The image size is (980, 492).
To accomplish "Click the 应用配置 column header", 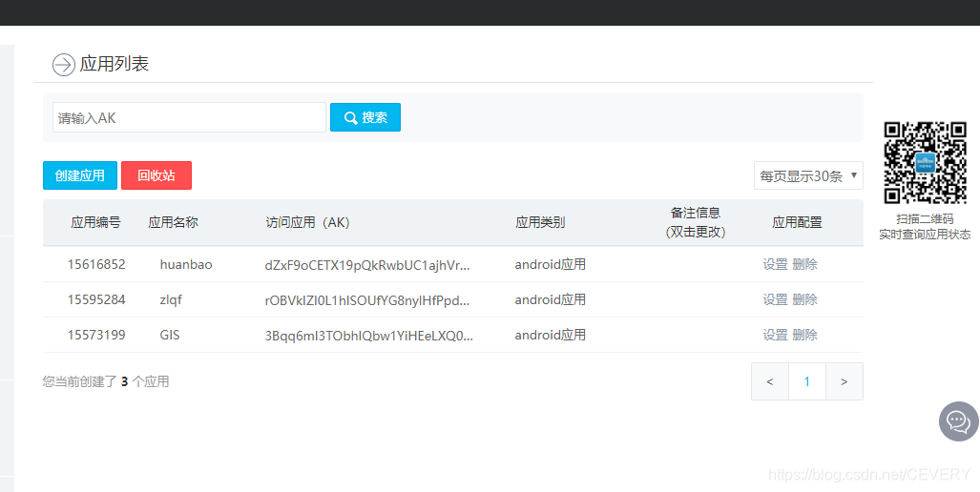I will click(797, 222).
